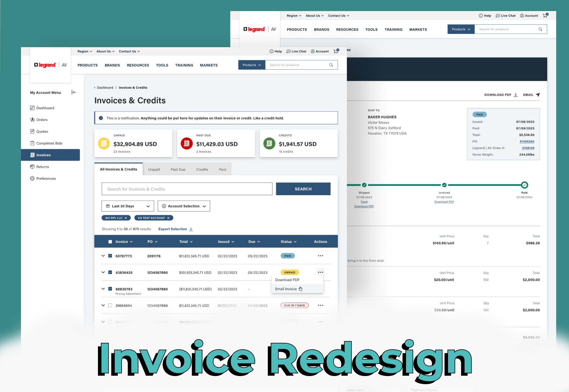Sort table by Total column
569x392 pixels.
186,242
